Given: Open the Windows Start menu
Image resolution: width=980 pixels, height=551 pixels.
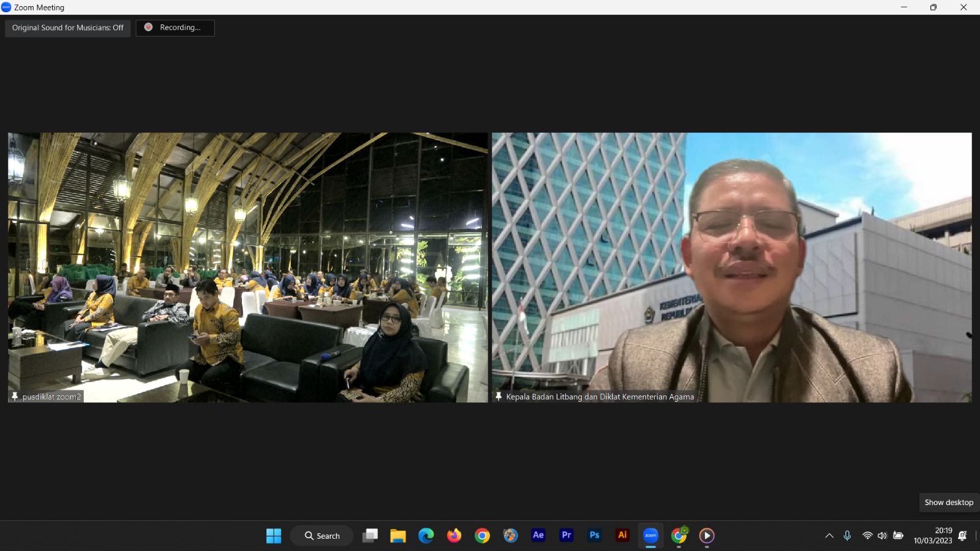Looking at the screenshot, I should 274,536.
